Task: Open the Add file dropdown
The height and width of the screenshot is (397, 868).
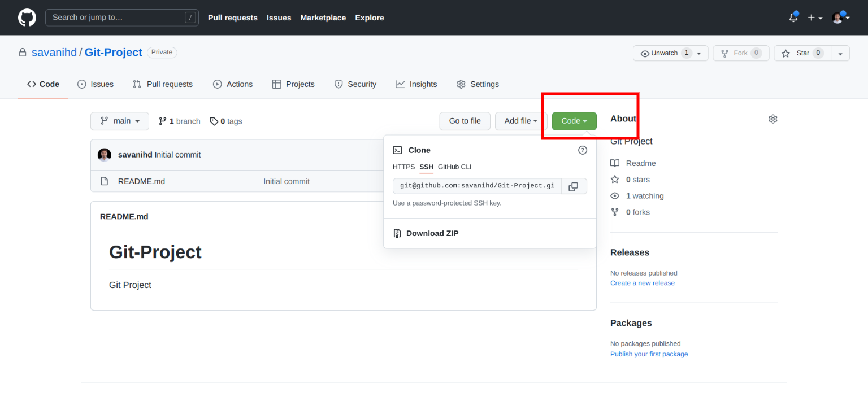Action: (519, 121)
